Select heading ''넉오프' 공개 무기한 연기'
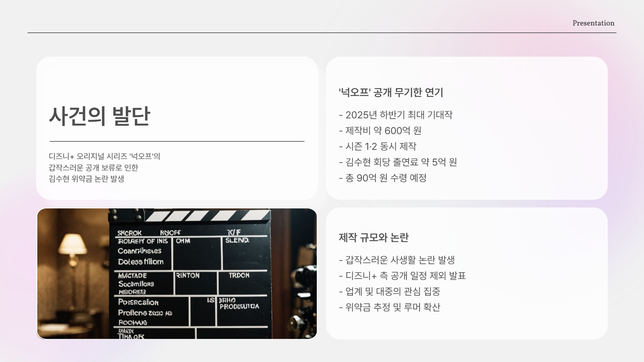Screen dimensions: 644x362 pos(391,92)
